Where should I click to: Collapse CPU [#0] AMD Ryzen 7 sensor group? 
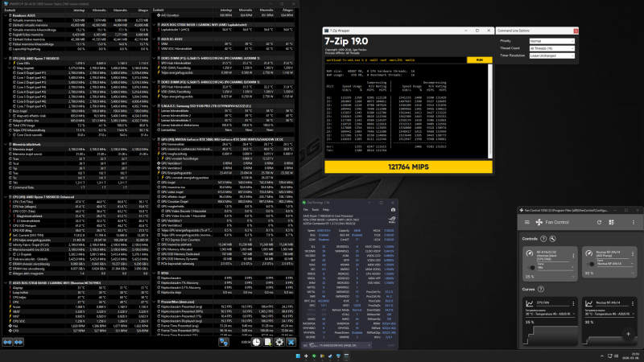(x=6, y=58)
